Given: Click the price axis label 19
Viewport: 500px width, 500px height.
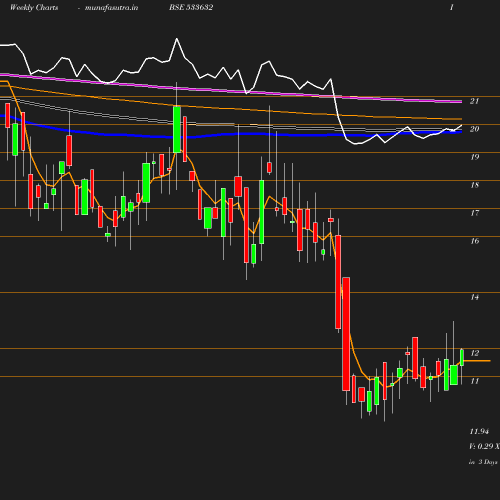Looking at the screenshot, I should tap(475, 157).
